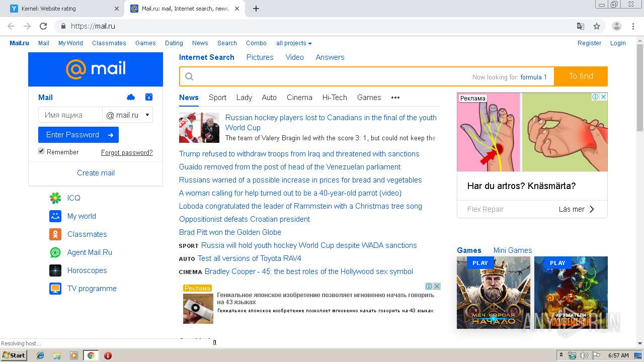Screen dimensions: 644x362
Task: Select the Pictures search tab
Action: (x=260, y=57)
